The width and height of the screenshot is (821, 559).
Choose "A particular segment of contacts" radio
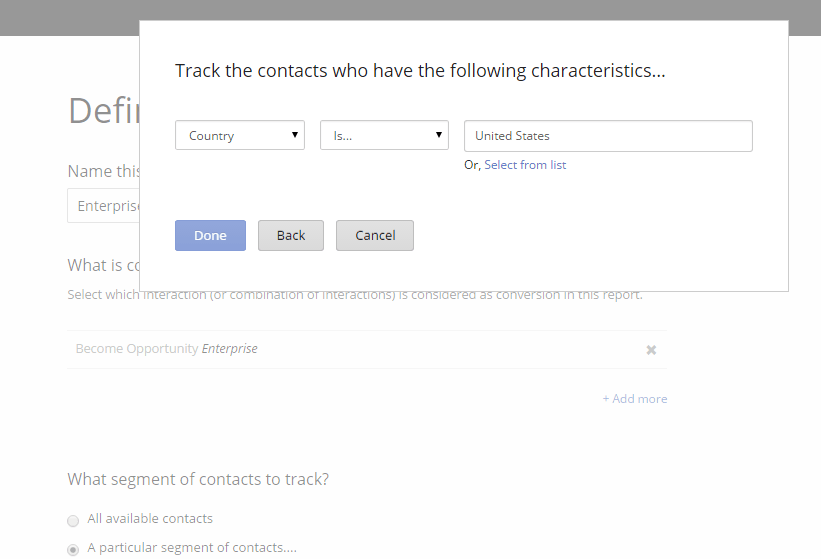point(73,549)
